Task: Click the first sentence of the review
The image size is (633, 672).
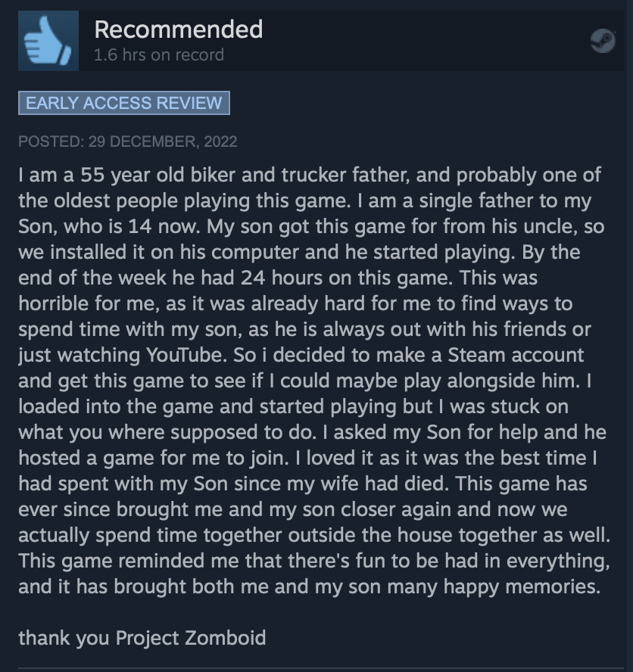Action: (x=303, y=175)
